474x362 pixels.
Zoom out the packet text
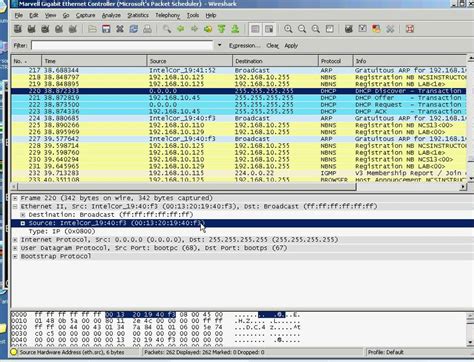302,29
